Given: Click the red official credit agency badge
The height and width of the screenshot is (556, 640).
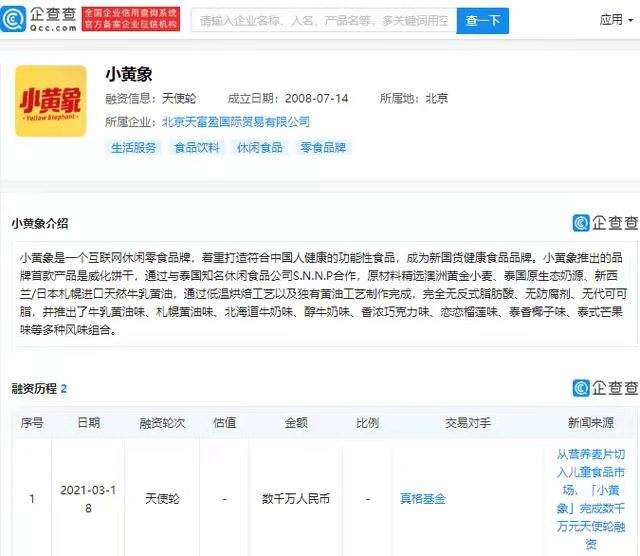Looking at the screenshot, I should pos(131,19).
